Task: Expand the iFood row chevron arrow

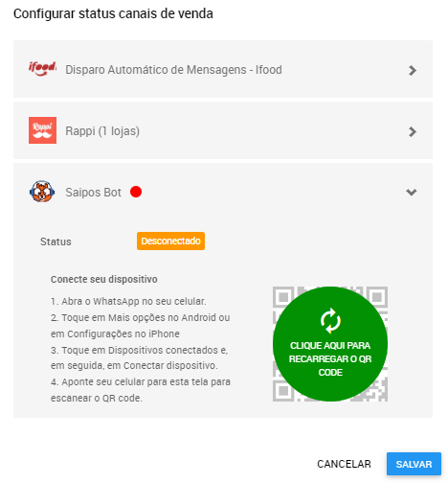Action: click(413, 70)
